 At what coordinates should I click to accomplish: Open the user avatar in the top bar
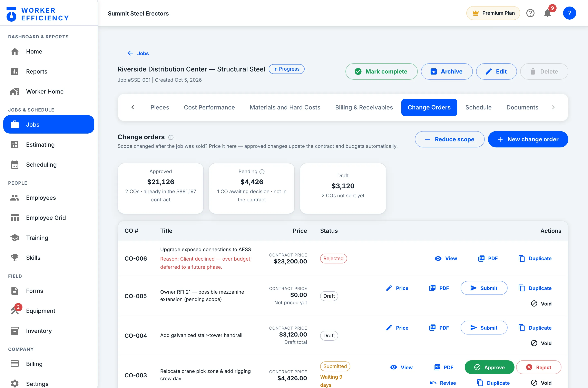tap(569, 13)
